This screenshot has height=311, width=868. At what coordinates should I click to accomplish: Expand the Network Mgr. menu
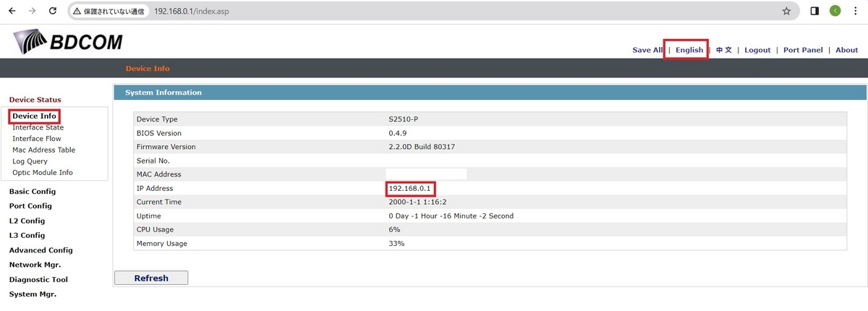point(35,265)
